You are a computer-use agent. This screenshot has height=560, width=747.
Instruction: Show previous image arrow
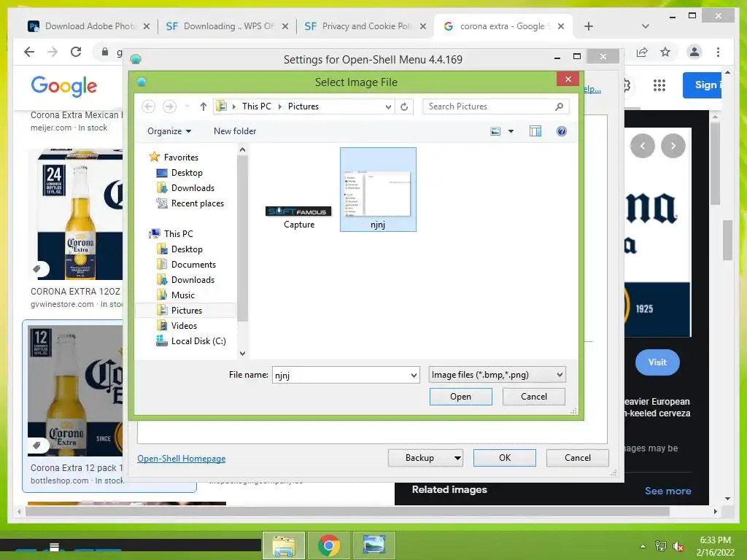click(x=643, y=146)
